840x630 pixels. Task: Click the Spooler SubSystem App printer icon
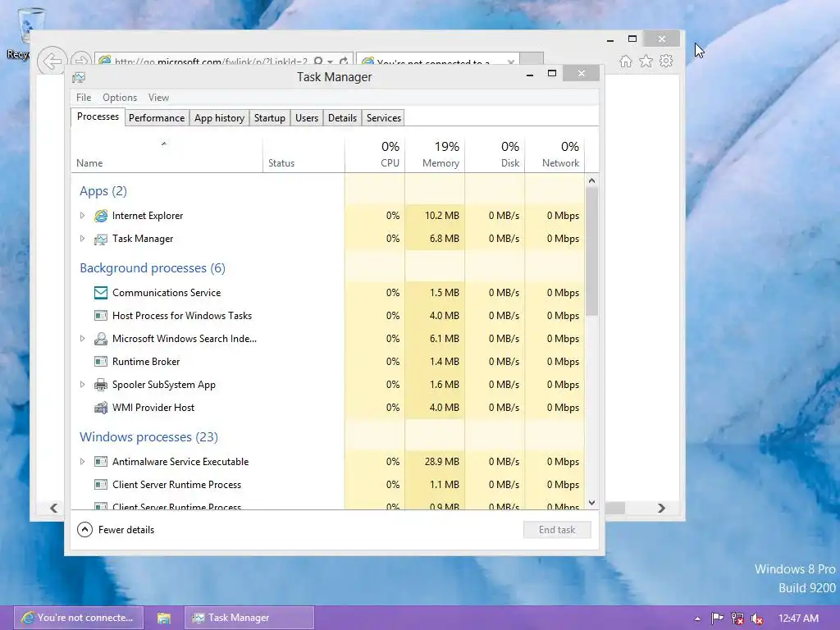click(101, 385)
